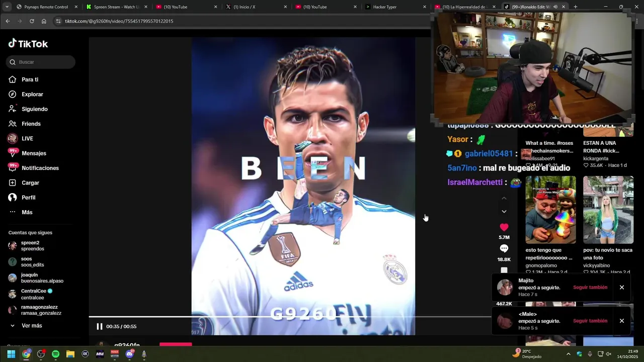Viewport: 644px width, 362px height.
Task: Open Explorar in sidebar
Action: coord(32,94)
